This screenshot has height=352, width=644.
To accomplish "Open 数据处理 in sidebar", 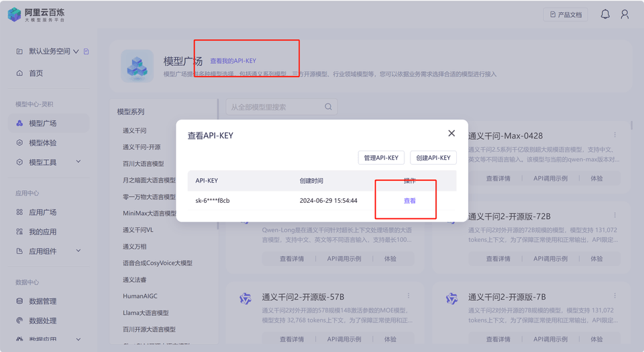I will (43, 320).
